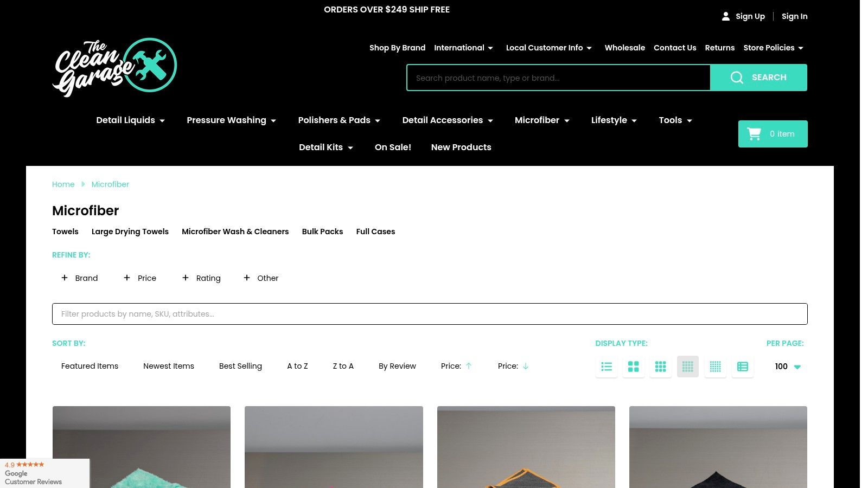Open the Full Cases subcategory
The width and height of the screenshot is (868, 488).
point(375,232)
